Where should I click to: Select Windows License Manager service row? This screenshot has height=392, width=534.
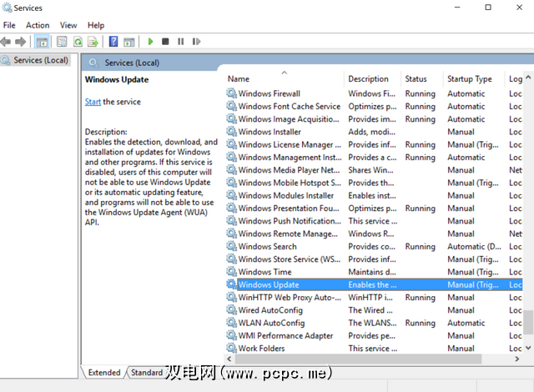point(374,144)
